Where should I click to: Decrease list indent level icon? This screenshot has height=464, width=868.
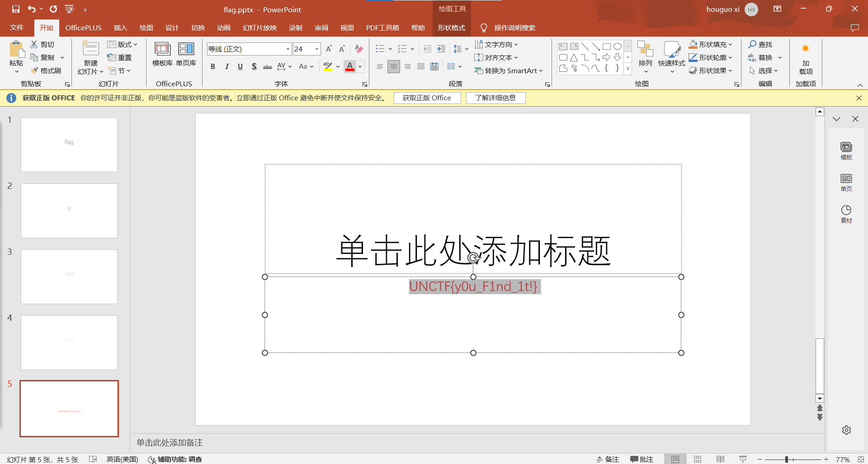pos(428,49)
